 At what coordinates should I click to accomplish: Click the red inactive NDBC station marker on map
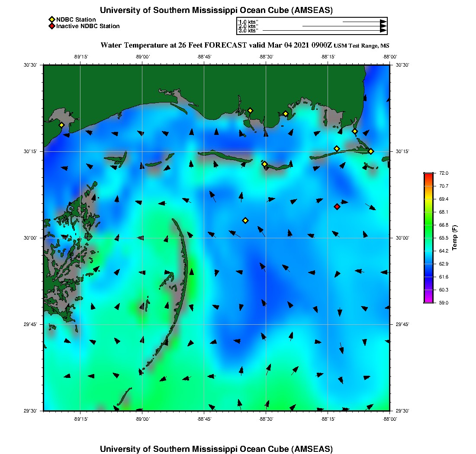(x=337, y=207)
